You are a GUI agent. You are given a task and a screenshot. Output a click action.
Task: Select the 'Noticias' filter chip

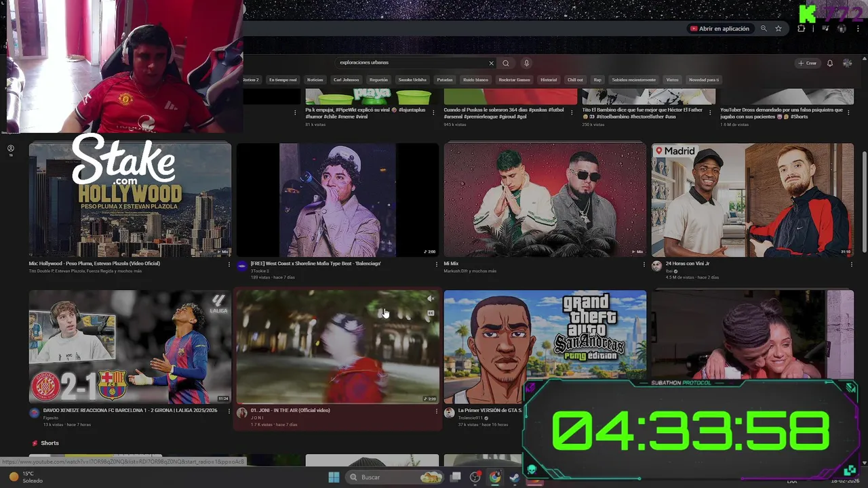pos(315,79)
